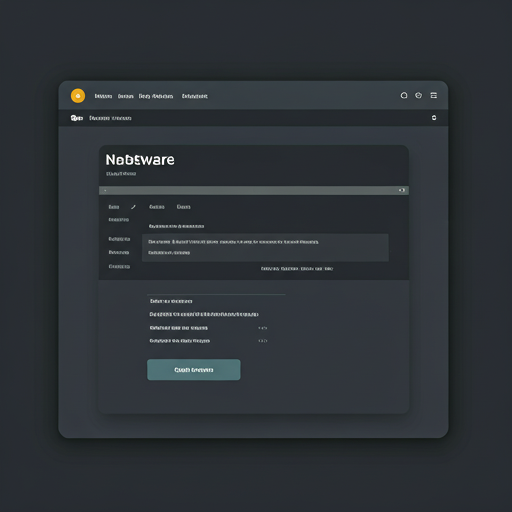Toggle the arrows control on fourth list row
Screen dimensions: 512x512
(x=263, y=341)
